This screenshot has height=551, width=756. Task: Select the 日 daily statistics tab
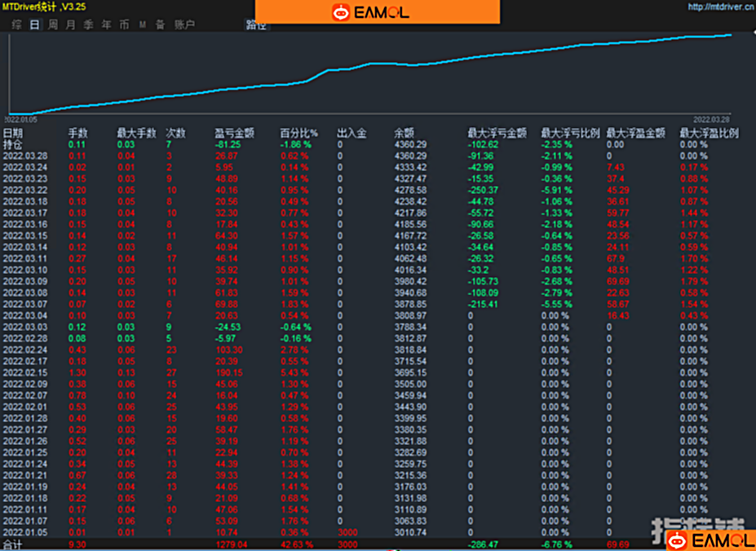(x=34, y=24)
